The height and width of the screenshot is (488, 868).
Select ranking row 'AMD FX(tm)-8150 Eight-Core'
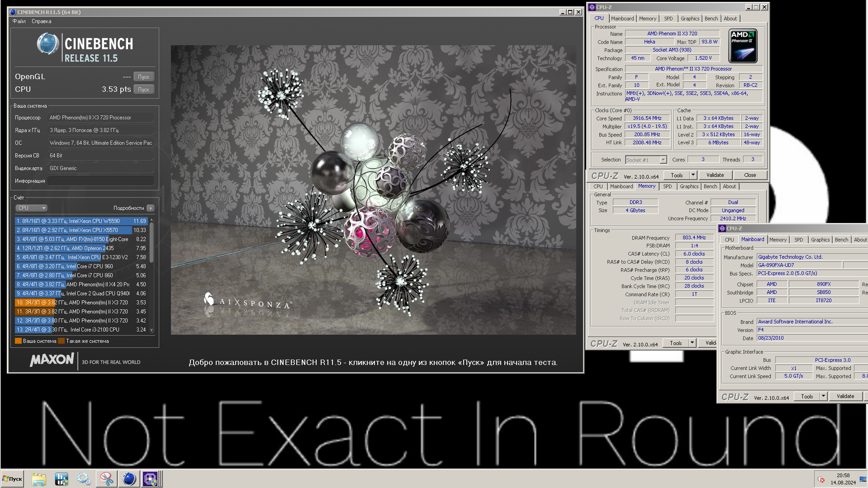point(81,239)
